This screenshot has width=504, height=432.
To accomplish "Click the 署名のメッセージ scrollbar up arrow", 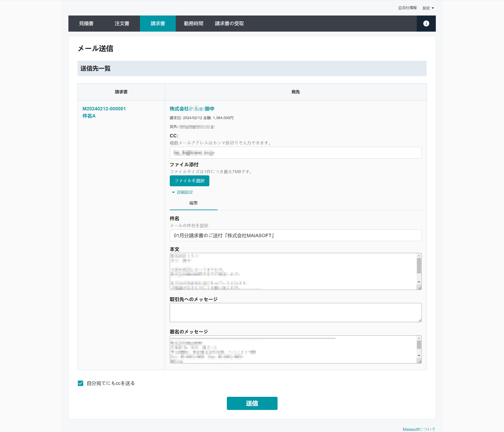I will (x=419, y=338).
